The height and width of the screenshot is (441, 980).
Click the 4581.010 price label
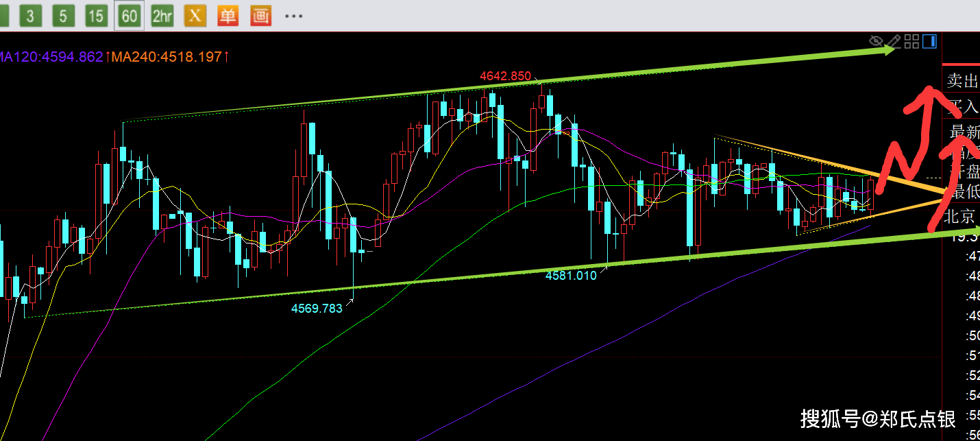pyautogui.click(x=571, y=275)
